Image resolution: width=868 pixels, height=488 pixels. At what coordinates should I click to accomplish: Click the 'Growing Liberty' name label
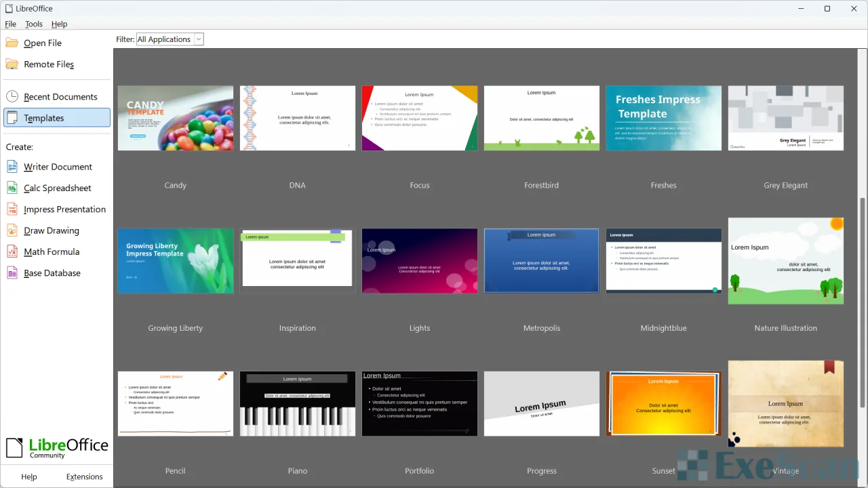pos(176,328)
